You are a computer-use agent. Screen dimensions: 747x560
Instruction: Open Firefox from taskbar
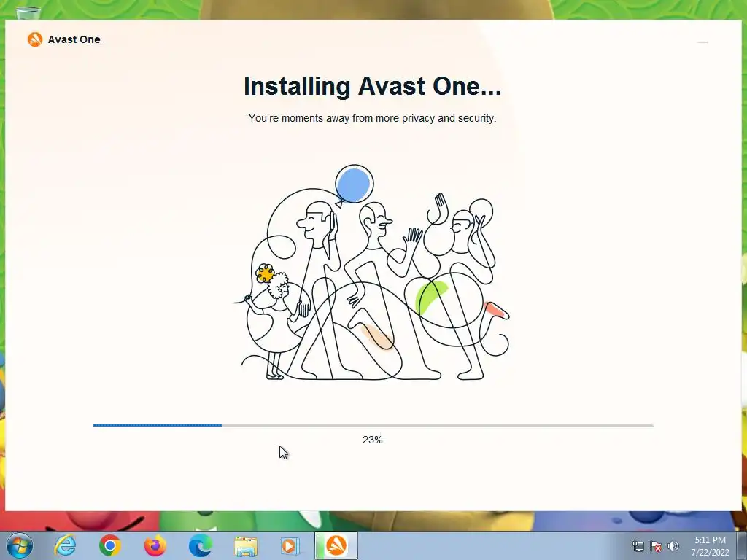click(155, 545)
